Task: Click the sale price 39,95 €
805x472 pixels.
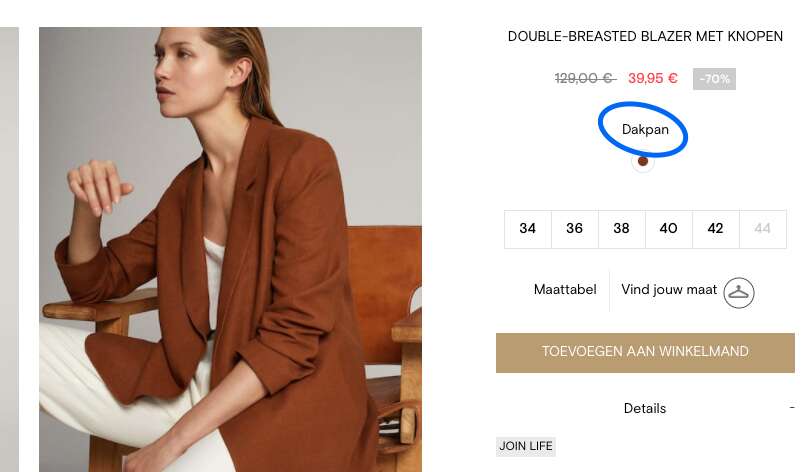Action: pos(653,78)
